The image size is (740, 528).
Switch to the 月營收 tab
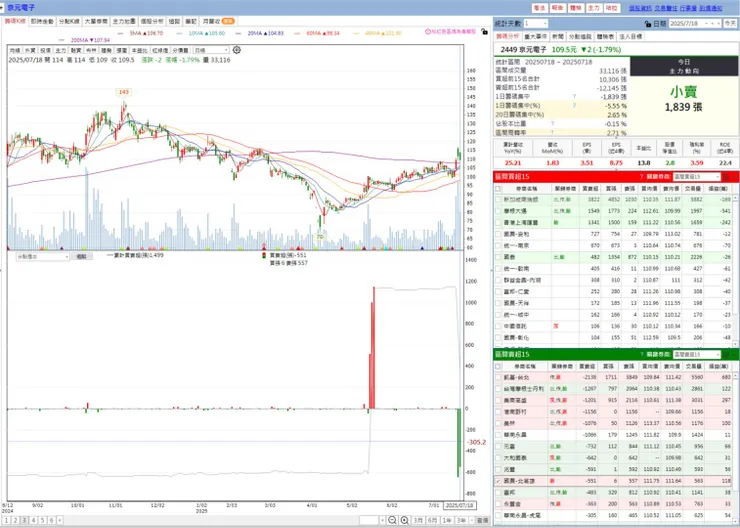pos(218,21)
